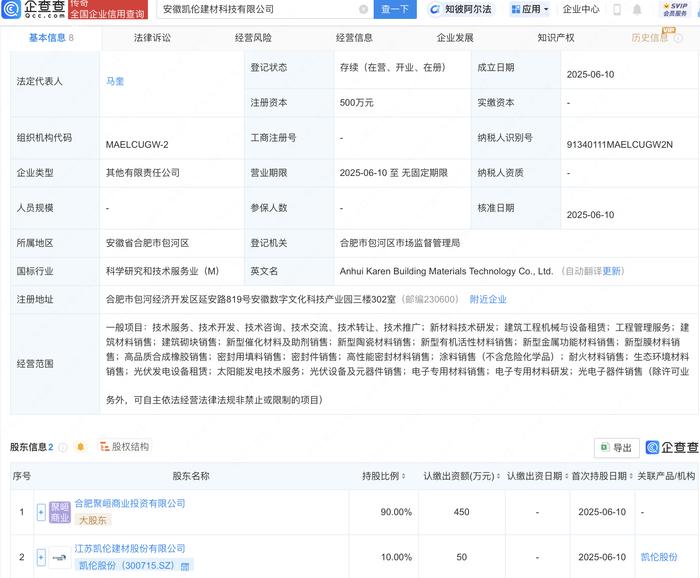Open related product 凯伦股份 link
The image size is (700, 578).
pyautogui.click(x=659, y=557)
